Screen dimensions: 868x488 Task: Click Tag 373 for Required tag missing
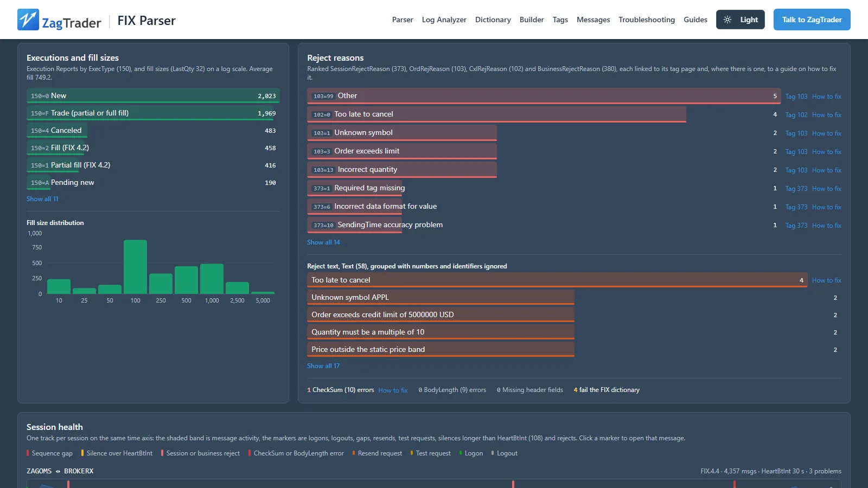point(796,189)
